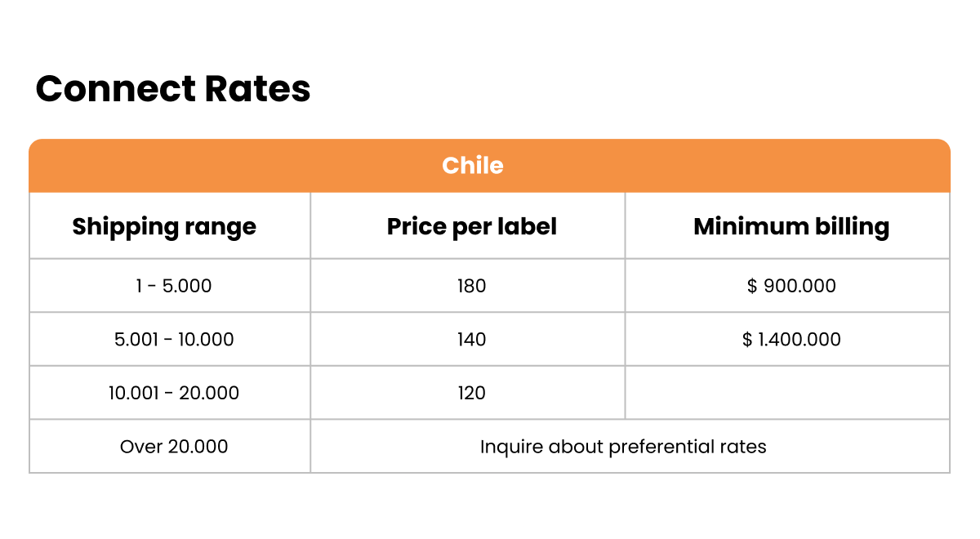Click the 'Minimum billing' column header
980x539 pixels.
[x=791, y=226]
